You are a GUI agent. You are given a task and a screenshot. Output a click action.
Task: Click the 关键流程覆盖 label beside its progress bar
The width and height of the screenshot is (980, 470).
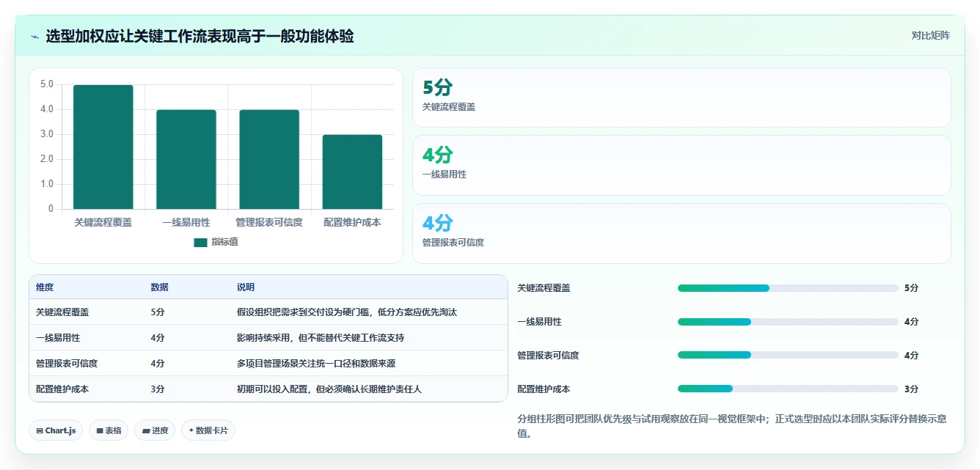(544, 288)
